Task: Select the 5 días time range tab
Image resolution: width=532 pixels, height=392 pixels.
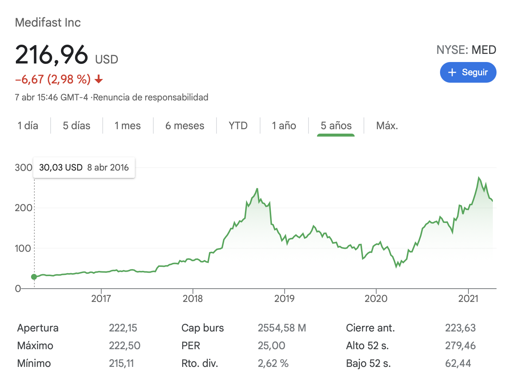Action: pos(76,125)
